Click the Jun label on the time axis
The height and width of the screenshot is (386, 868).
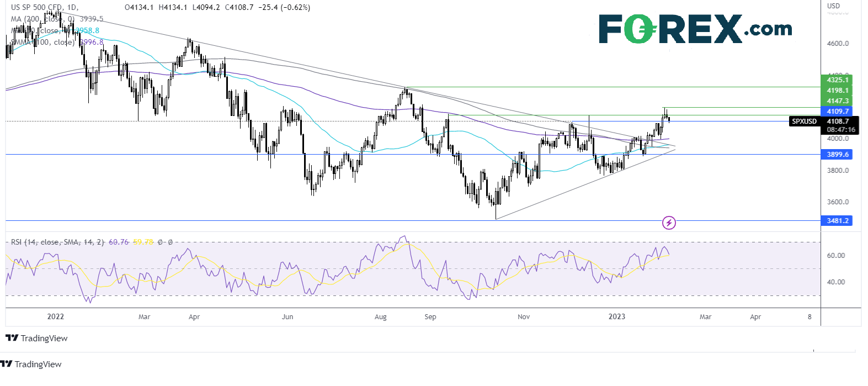point(287,317)
